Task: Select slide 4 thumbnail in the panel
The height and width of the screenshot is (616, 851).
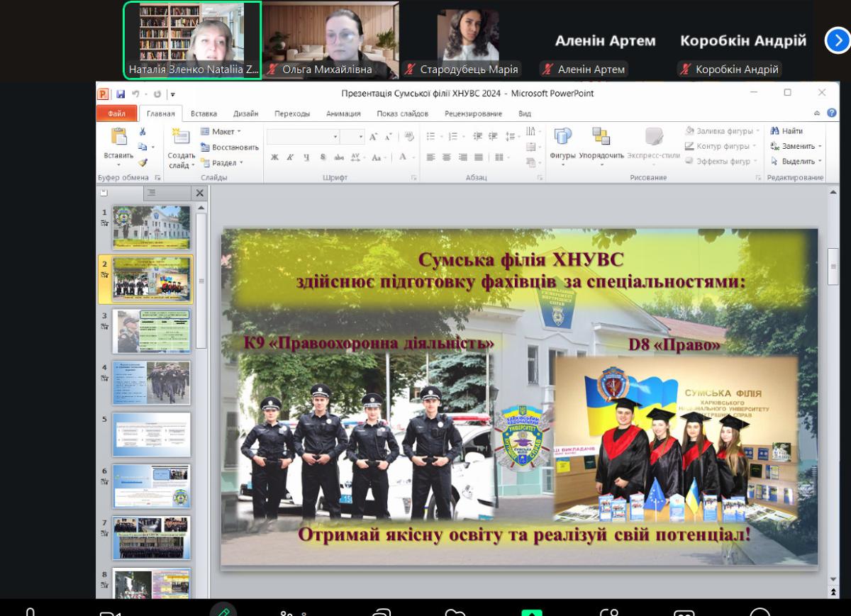Action: coord(151,383)
